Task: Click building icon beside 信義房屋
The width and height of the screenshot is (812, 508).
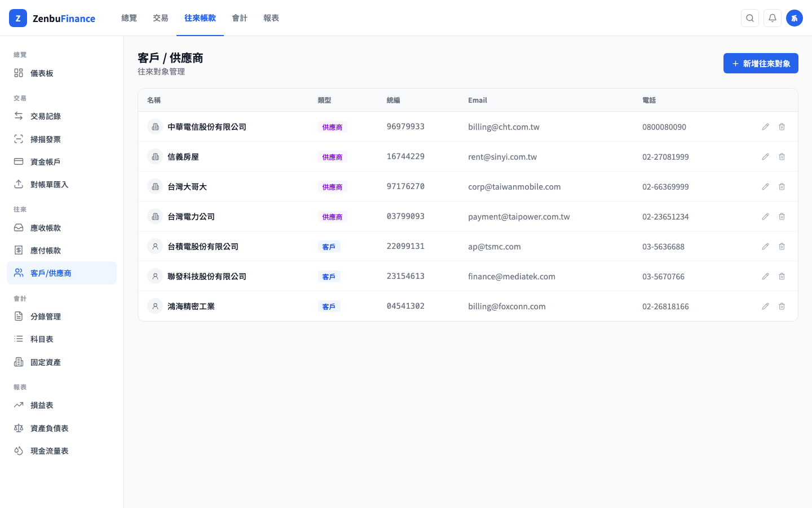Action: tap(155, 157)
